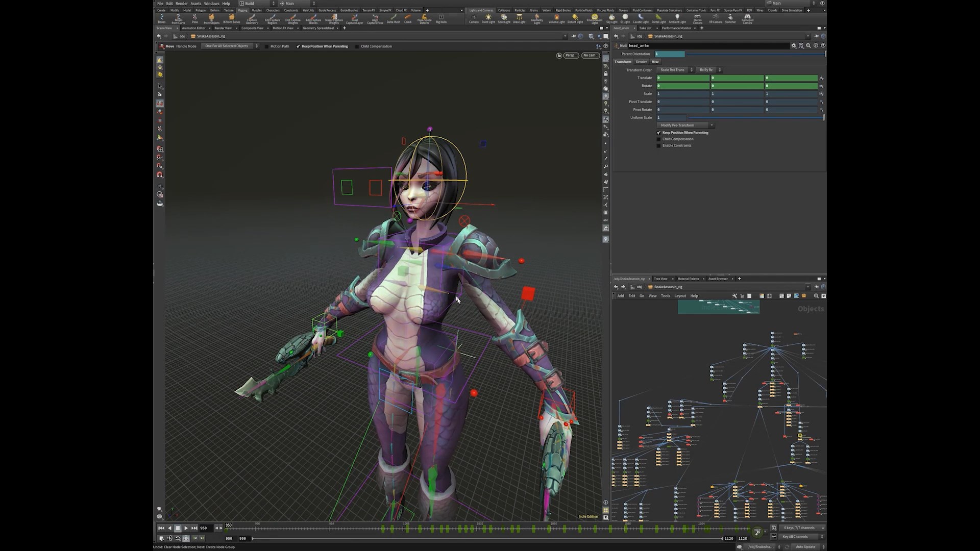
Task: Click the Switcher shelf tool
Action: (730, 19)
